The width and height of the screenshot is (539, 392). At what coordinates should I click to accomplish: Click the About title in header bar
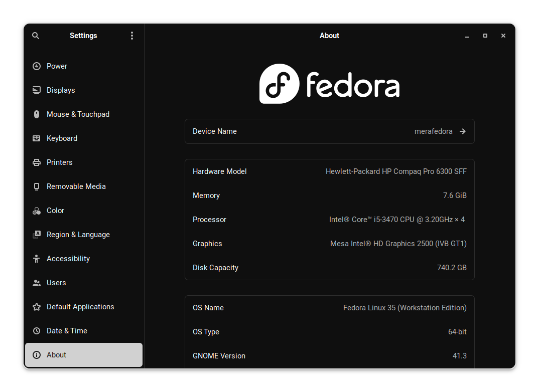click(x=329, y=36)
